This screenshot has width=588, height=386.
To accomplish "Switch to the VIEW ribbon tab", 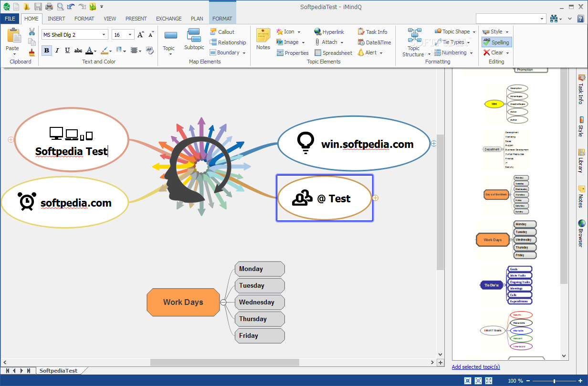I will tap(110, 19).
